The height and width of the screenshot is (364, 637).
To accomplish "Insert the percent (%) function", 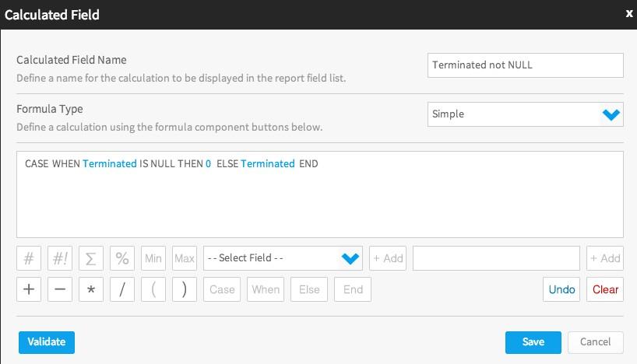I will point(122,258).
